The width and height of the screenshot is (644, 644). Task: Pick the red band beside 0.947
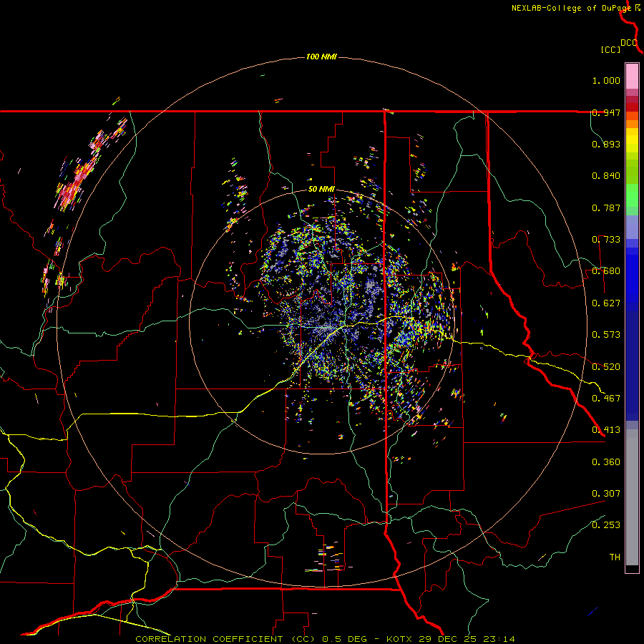[632, 107]
